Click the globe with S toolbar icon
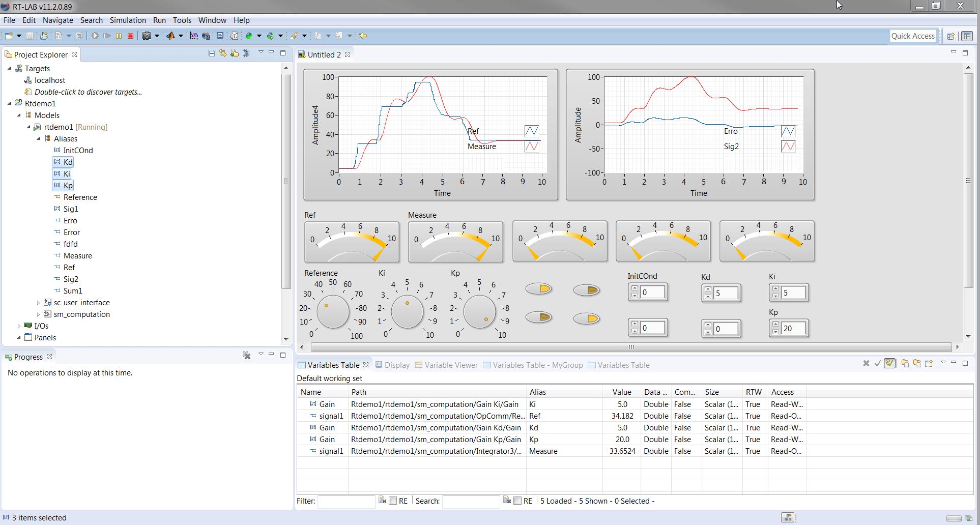The width and height of the screenshot is (980, 525). coord(206,36)
